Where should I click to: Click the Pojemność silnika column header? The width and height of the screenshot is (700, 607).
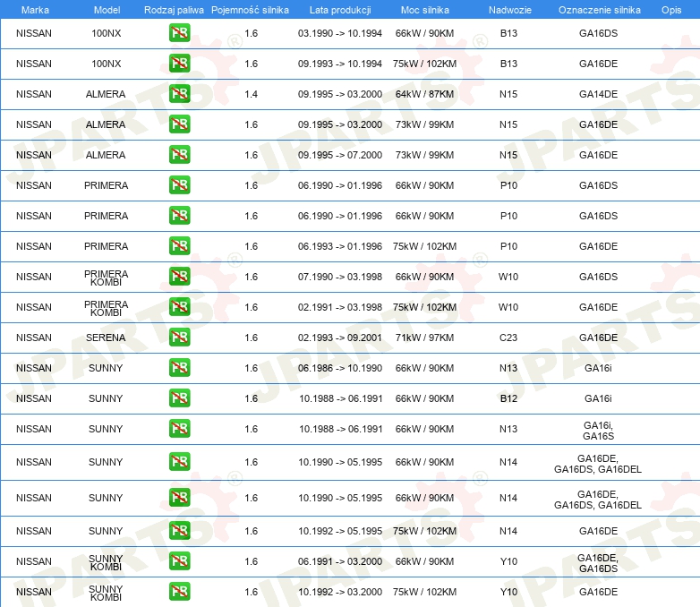(250, 10)
